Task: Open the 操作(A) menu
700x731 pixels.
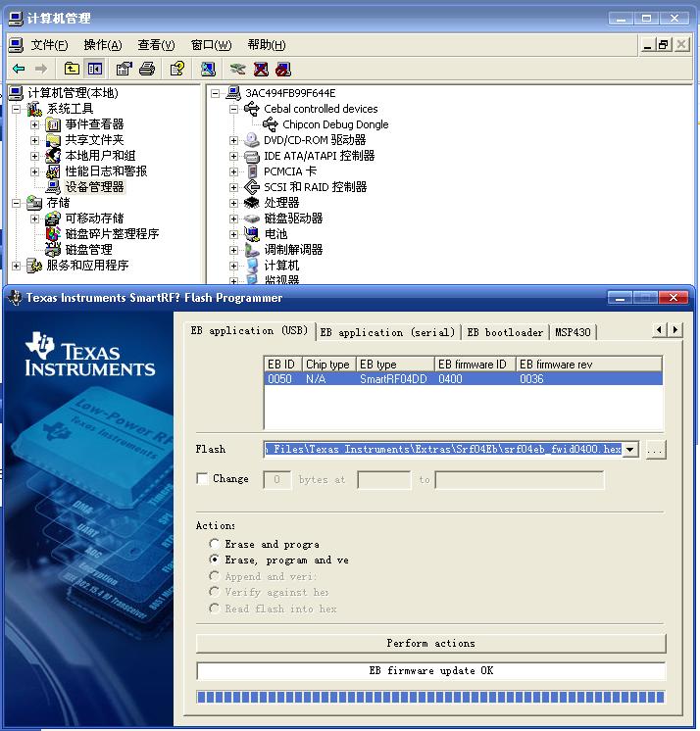Action: pos(103,45)
